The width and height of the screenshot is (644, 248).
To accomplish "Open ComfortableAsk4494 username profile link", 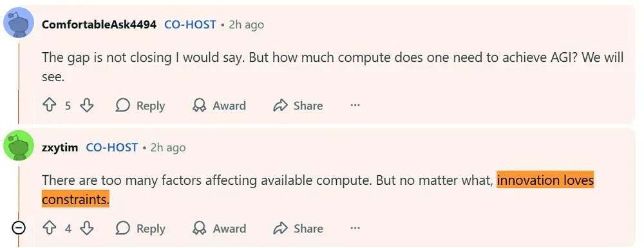I will (99, 24).
